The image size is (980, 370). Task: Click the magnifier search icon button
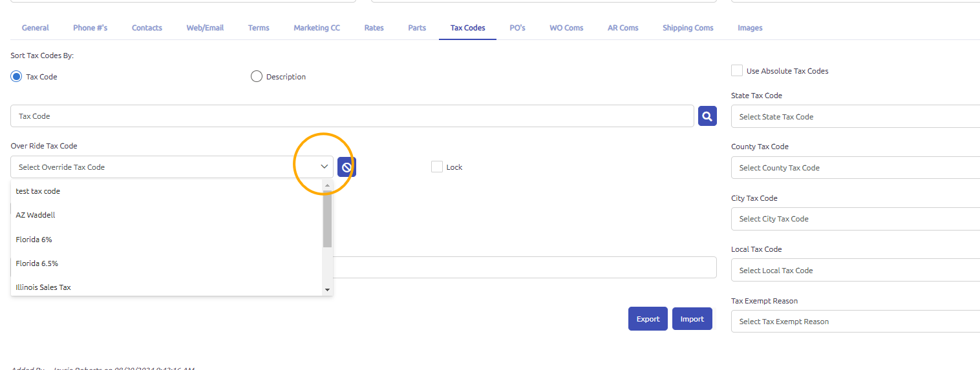[x=707, y=116]
